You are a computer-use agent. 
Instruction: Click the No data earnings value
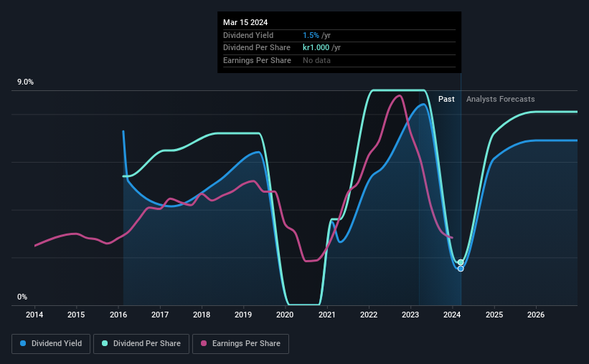pyautogui.click(x=316, y=60)
